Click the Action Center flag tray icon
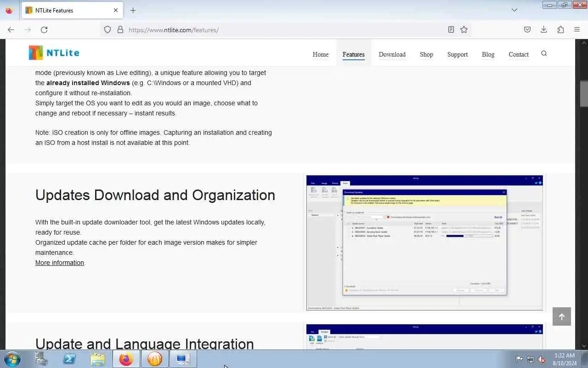 click(519, 359)
